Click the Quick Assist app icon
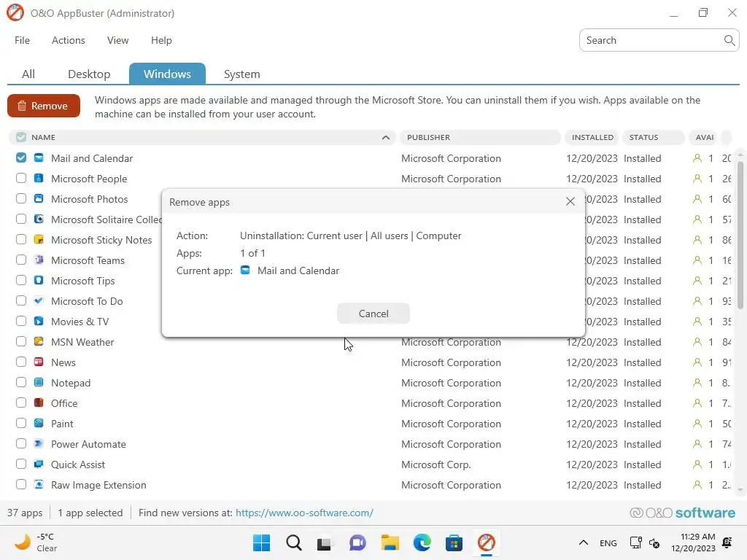Viewport: 747px width, 560px height. tap(39, 464)
